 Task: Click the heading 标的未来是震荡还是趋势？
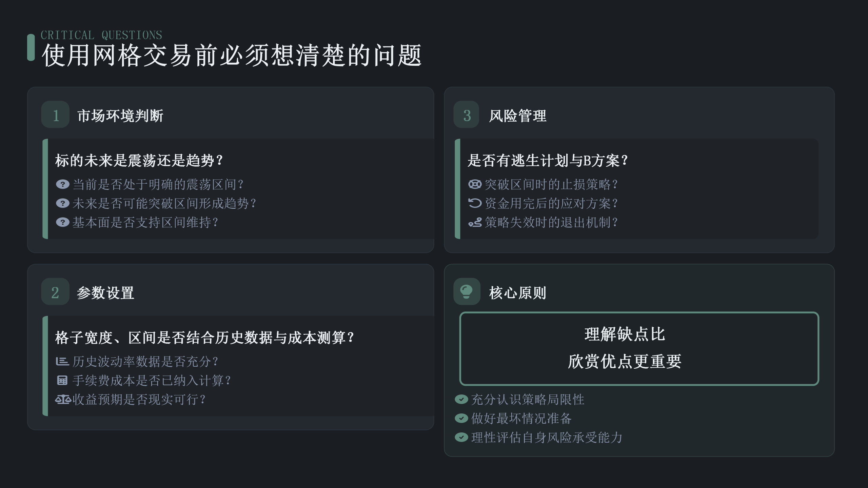pos(139,160)
